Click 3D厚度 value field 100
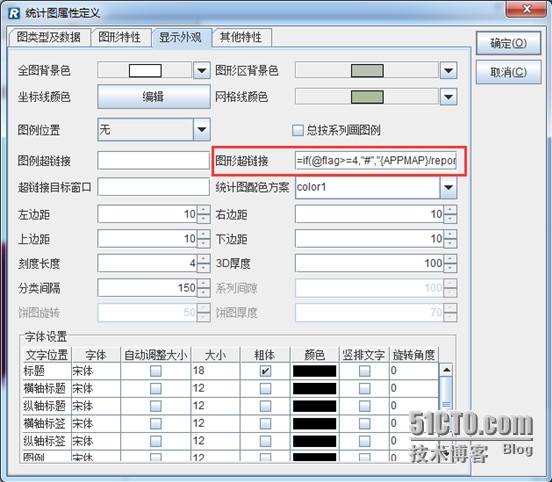 pyautogui.click(x=370, y=263)
